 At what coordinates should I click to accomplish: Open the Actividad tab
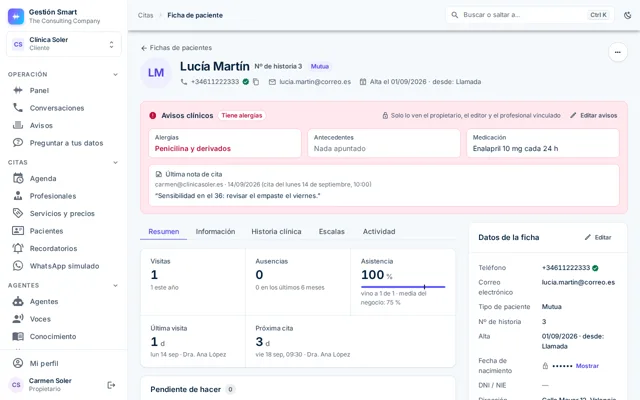tap(379, 231)
